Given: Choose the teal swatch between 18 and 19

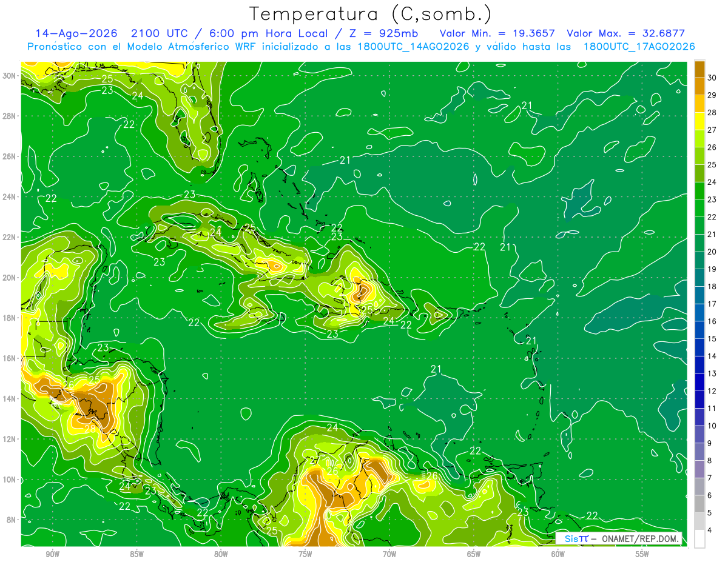Looking at the screenshot, I should 699,278.
